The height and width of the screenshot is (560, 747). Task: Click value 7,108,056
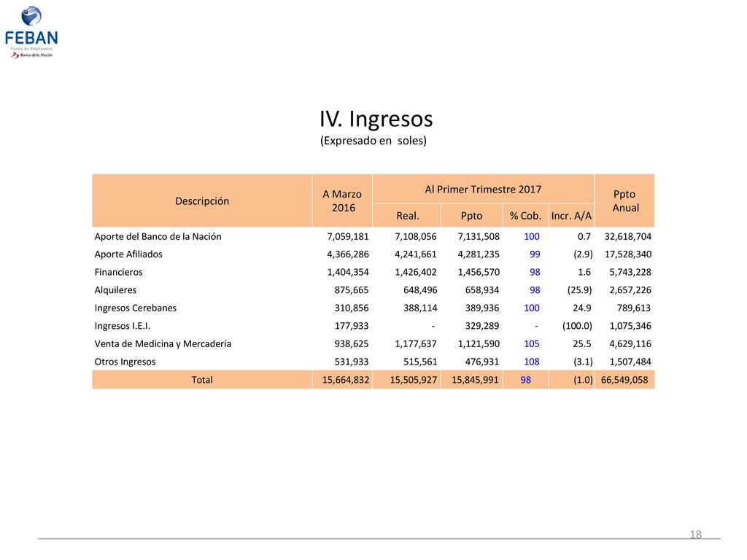click(415, 237)
